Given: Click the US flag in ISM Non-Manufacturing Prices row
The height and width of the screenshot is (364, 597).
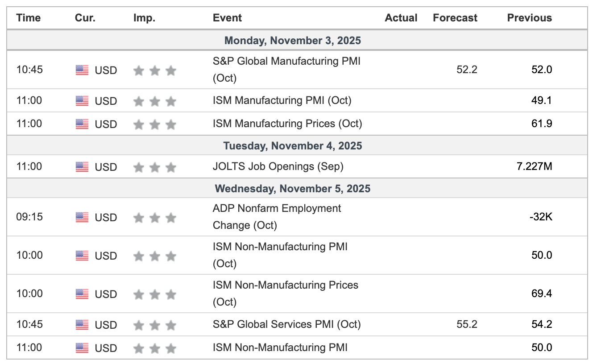Looking at the screenshot, I should 82,294.
